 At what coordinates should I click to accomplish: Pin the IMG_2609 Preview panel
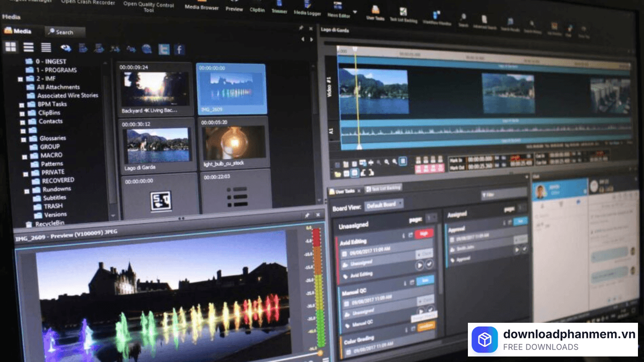tap(307, 215)
